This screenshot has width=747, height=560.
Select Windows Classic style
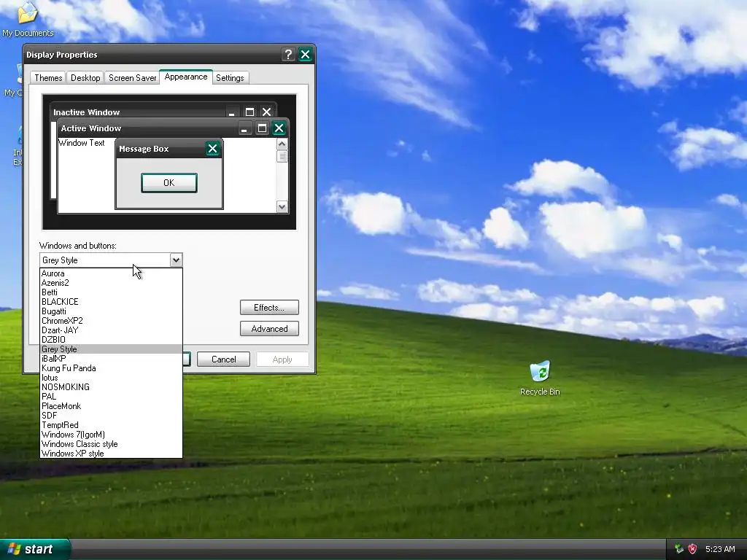(x=111, y=444)
